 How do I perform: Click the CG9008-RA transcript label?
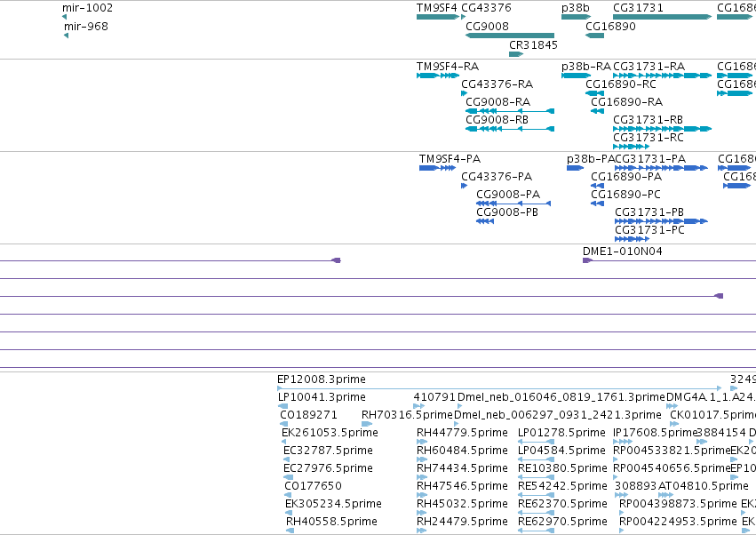pos(497,102)
